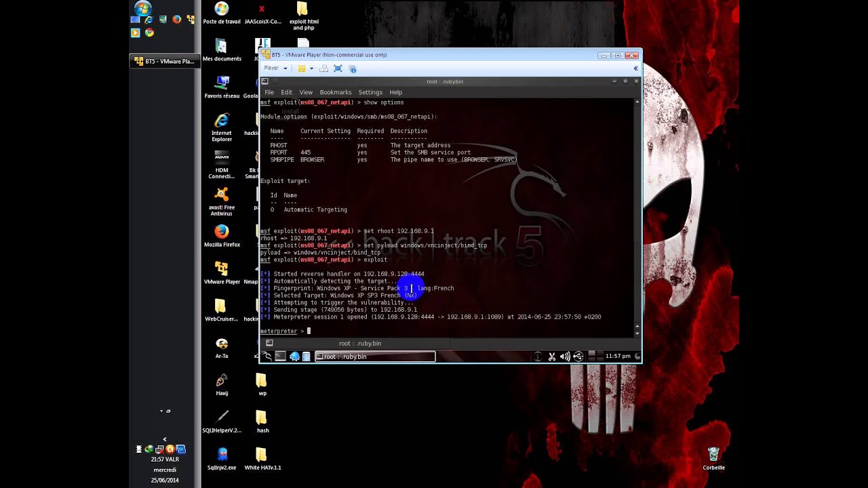Screen dimensions: 868x488
Task: Open White HATv.1.1 folder
Action: point(262,459)
